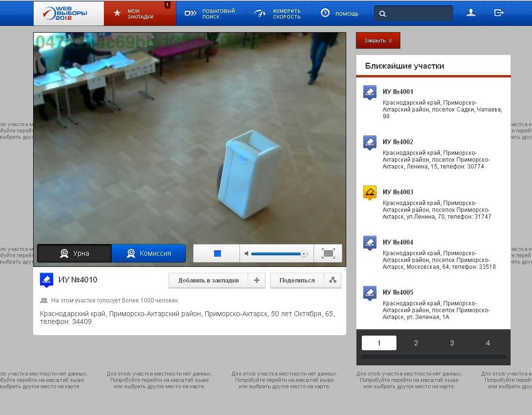Click the marker icon for ИУ №4002
This screenshot has height=415, width=532.
(370, 142)
